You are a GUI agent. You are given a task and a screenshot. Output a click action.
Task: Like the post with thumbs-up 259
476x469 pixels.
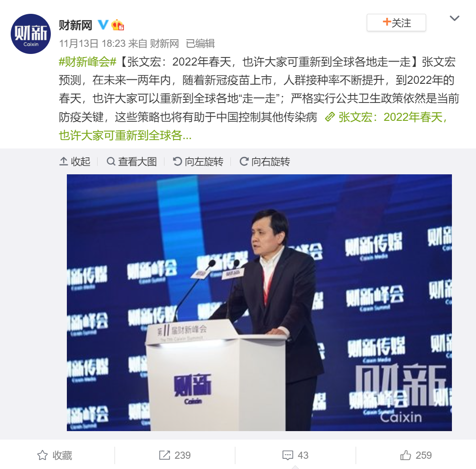click(x=415, y=455)
